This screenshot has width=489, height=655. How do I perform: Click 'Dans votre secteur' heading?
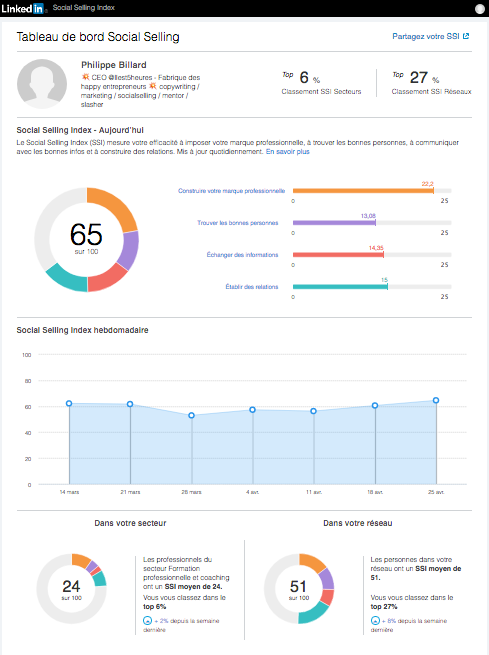(x=130, y=523)
